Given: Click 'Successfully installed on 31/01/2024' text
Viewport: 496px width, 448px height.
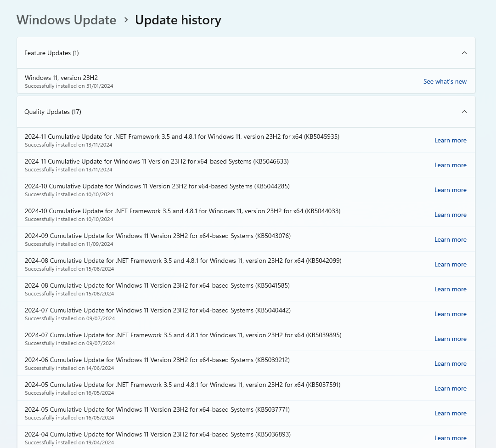Looking at the screenshot, I should (x=69, y=86).
